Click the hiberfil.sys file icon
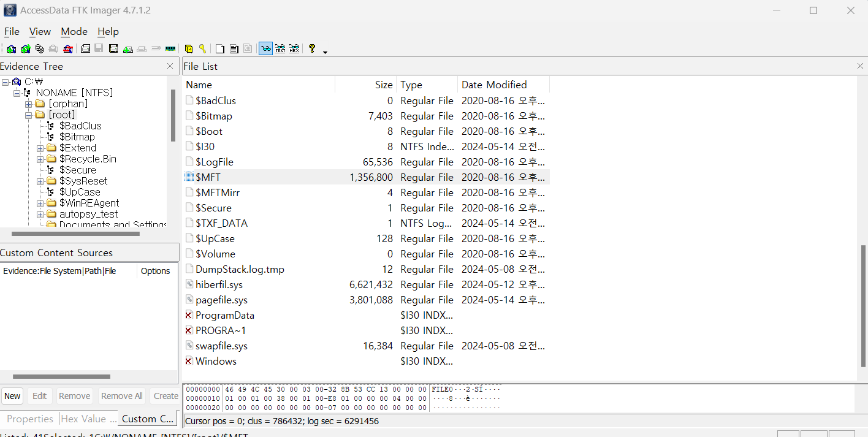 pos(189,284)
